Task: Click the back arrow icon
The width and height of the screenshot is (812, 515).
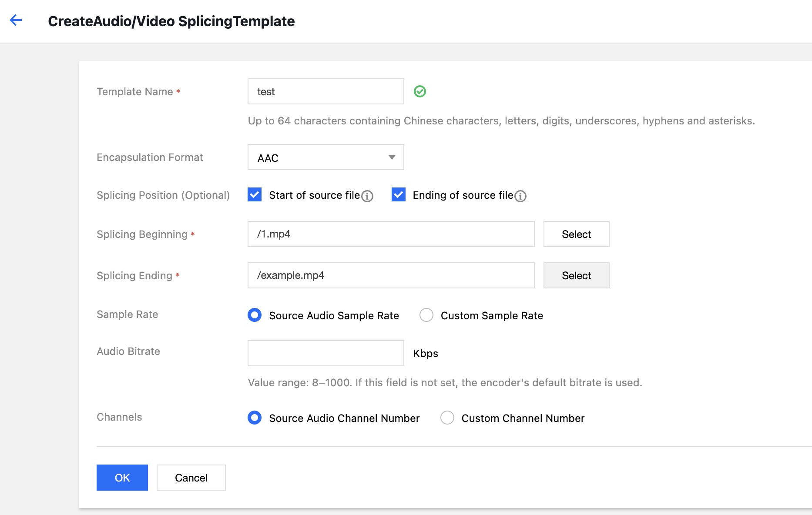Action: coord(16,20)
